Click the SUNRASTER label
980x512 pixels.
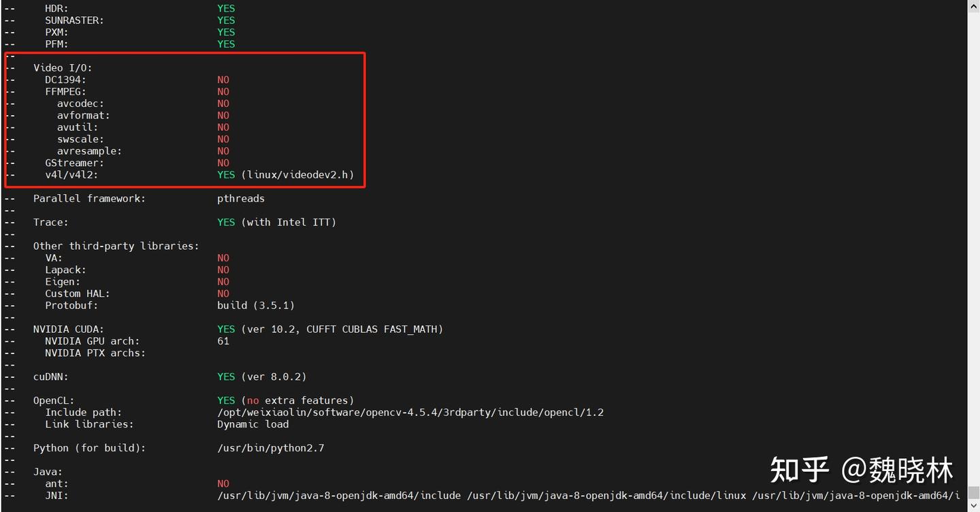tap(75, 20)
